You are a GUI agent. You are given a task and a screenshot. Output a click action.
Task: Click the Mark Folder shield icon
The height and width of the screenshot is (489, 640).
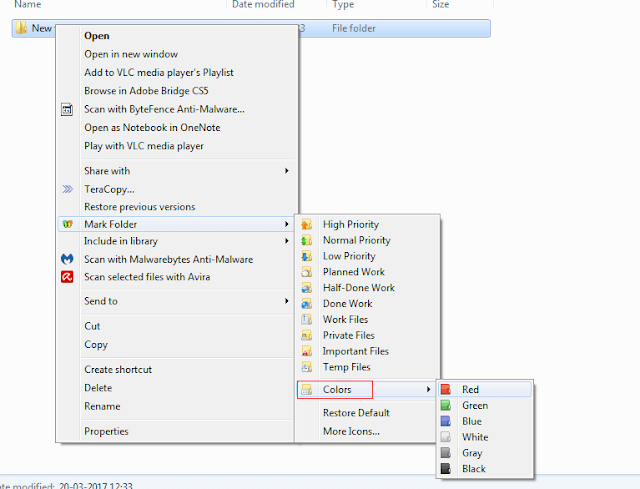pos(67,224)
